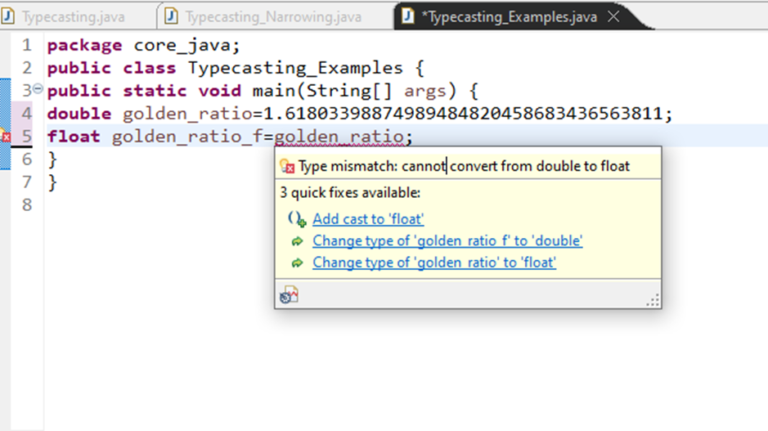Viewport: 768px width, 431px height.
Task: Click the 'float' keyword on line 5
Action: tap(73, 136)
